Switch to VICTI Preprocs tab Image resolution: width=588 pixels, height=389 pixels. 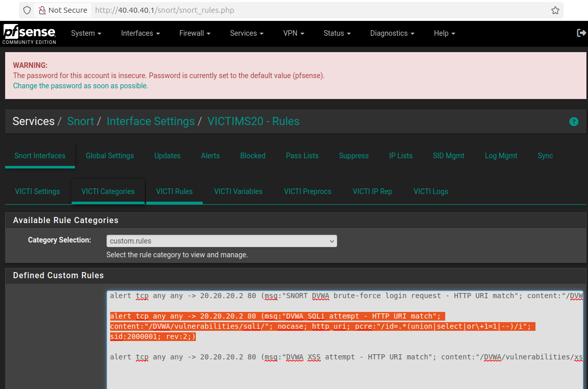308,191
